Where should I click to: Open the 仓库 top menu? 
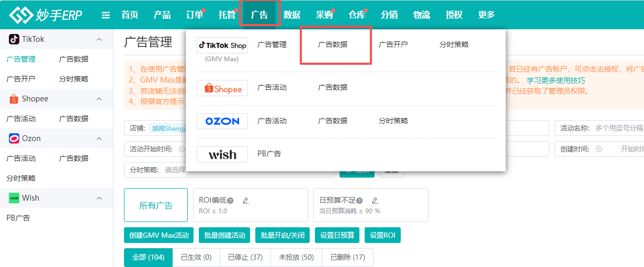(357, 15)
